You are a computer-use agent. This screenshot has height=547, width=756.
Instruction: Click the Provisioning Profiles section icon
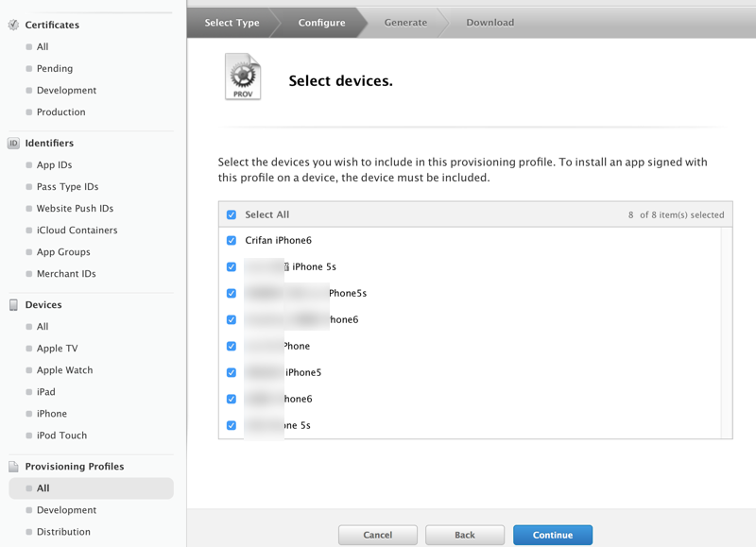coord(13,467)
